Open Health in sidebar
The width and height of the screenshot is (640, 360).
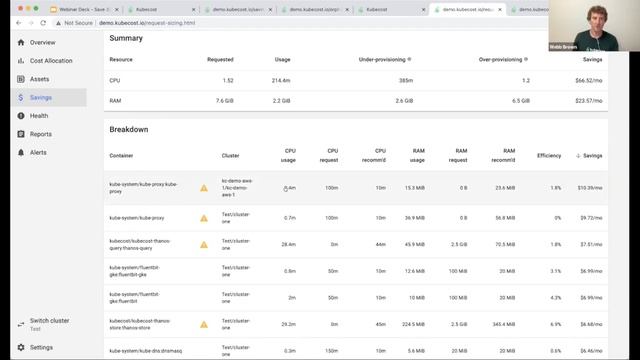[x=39, y=116]
